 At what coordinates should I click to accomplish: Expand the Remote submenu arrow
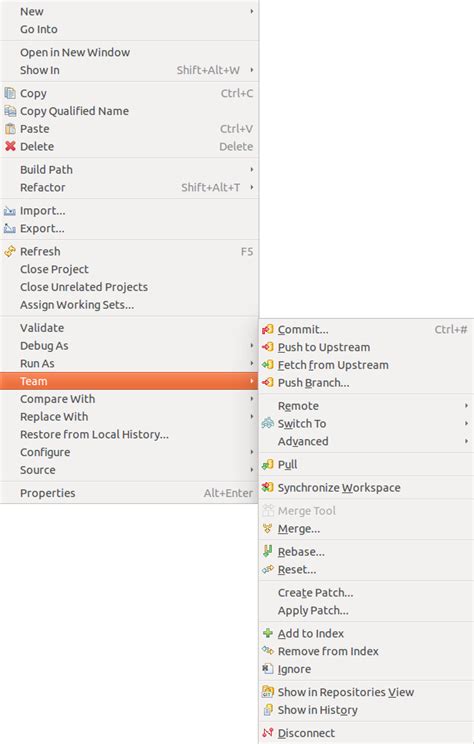(466, 406)
